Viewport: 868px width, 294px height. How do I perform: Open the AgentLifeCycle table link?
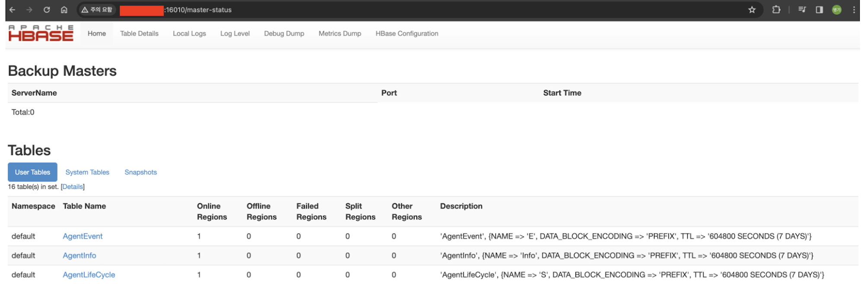89,275
